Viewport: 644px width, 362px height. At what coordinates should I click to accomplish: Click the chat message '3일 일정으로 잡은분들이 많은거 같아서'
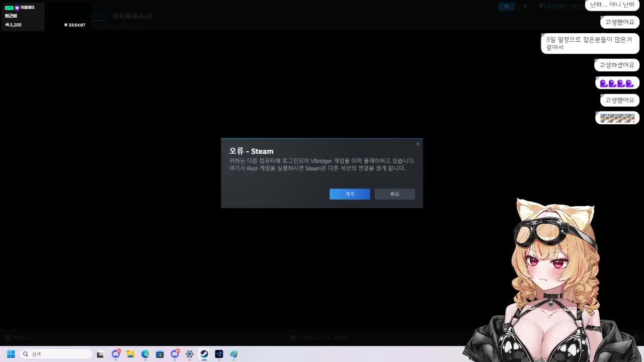click(590, 43)
